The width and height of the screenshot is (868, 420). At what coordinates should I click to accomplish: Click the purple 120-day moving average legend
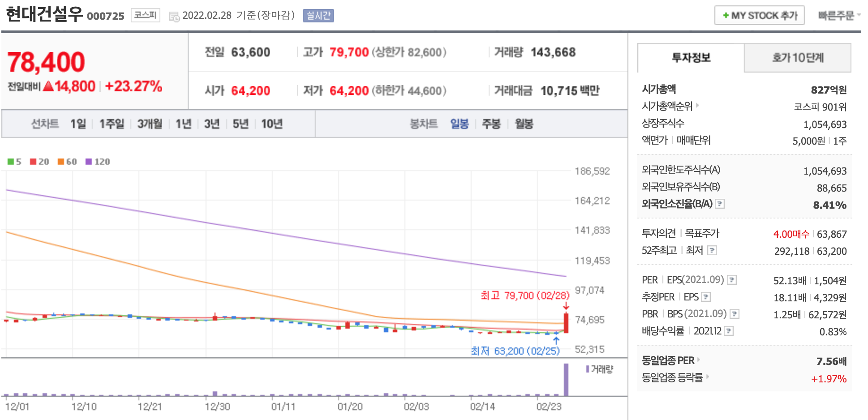coord(98,162)
